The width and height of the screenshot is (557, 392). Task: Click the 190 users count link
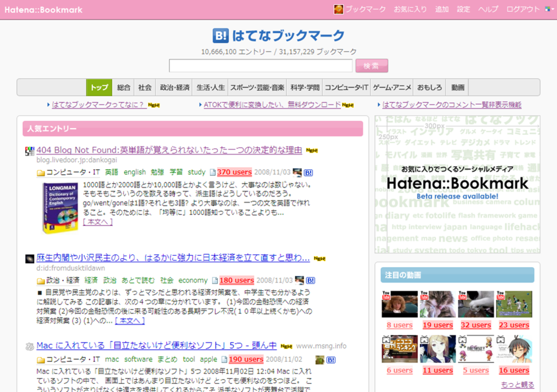246,359
